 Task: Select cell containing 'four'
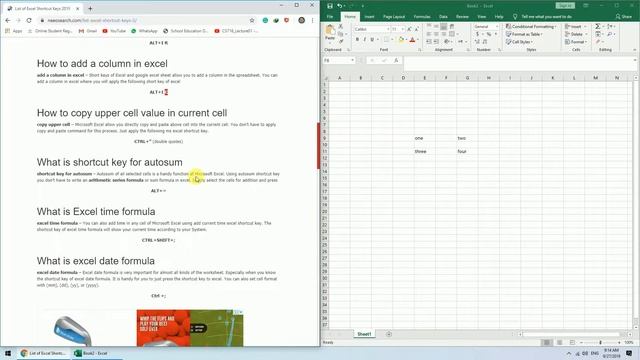coord(467,151)
